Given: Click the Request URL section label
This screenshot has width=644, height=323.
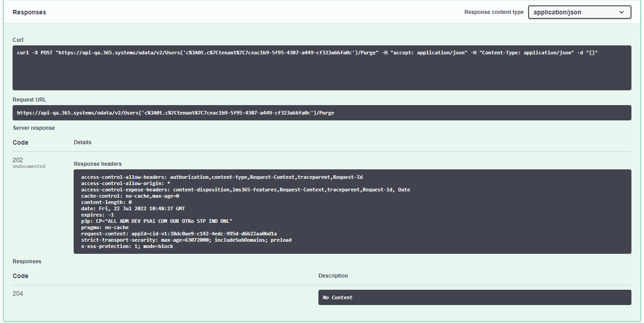Looking at the screenshot, I should (29, 100).
